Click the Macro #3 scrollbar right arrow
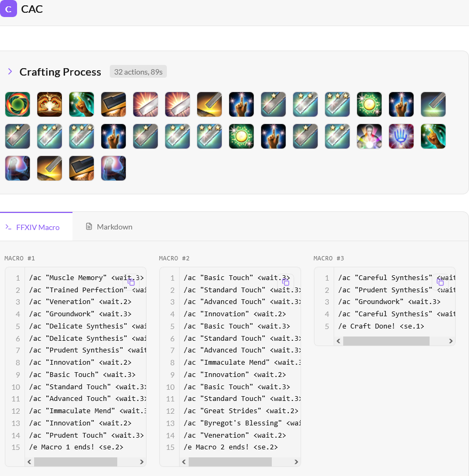Screen dimensions: 469x476 (451, 341)
